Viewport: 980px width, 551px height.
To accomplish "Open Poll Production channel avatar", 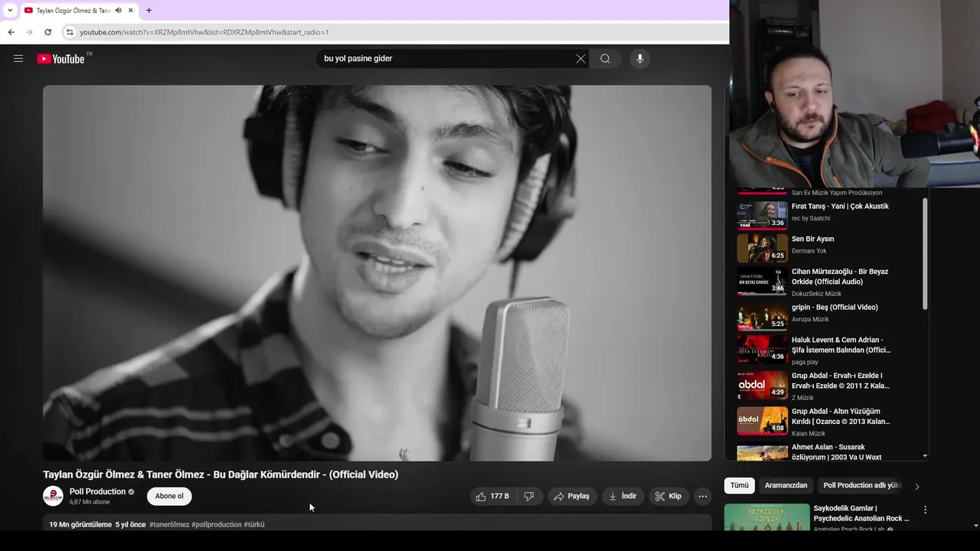I will point(53,496).
